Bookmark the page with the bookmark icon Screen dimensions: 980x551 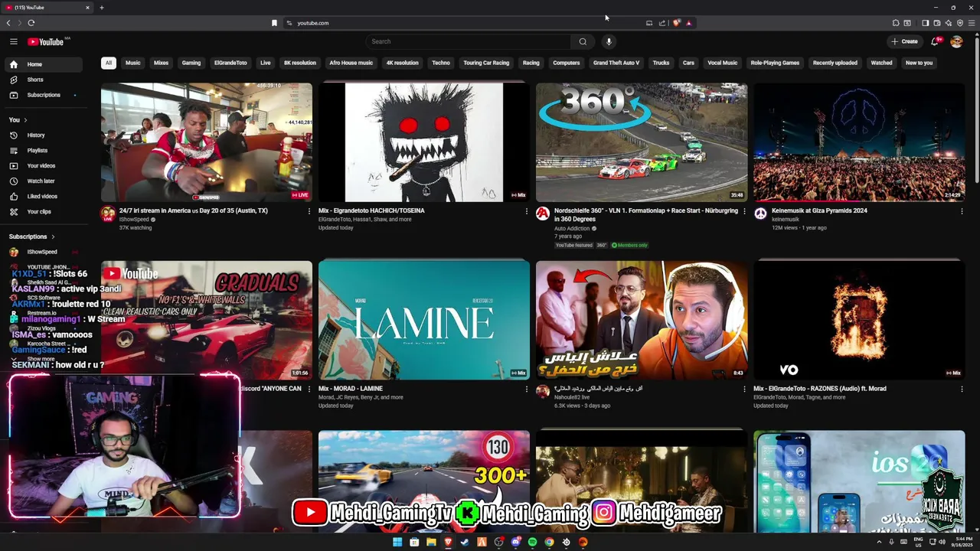click(x=274, y=23)
